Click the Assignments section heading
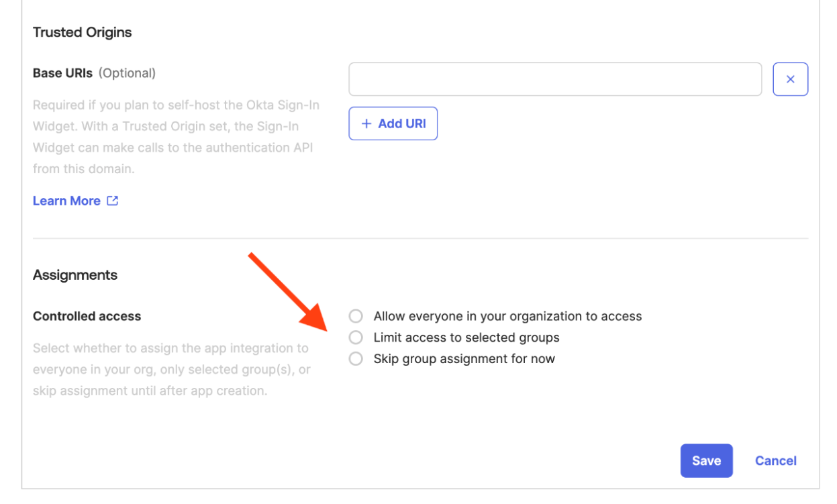Screen dimensions: 837x504 click(75, 274)
